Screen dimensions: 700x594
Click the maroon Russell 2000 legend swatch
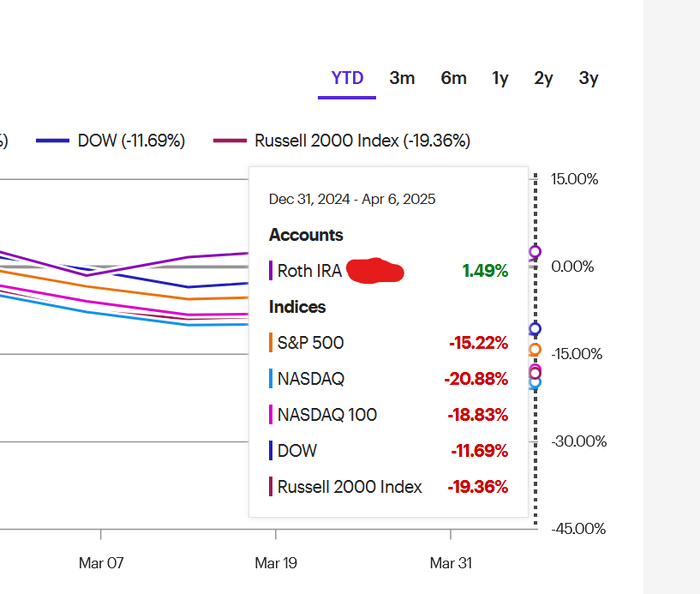pyautogui.click(x=230, y=141)
